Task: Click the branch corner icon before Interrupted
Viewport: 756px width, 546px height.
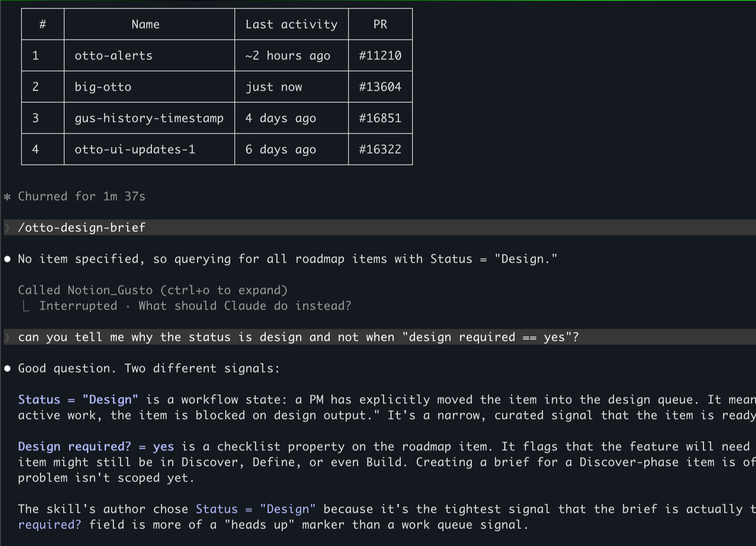Action: (26, 306)
